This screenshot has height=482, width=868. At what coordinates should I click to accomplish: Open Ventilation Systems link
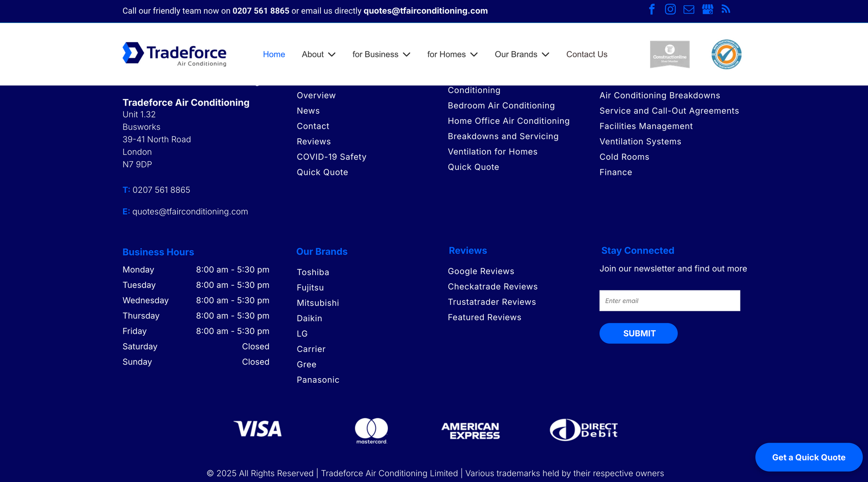(640, 142)
